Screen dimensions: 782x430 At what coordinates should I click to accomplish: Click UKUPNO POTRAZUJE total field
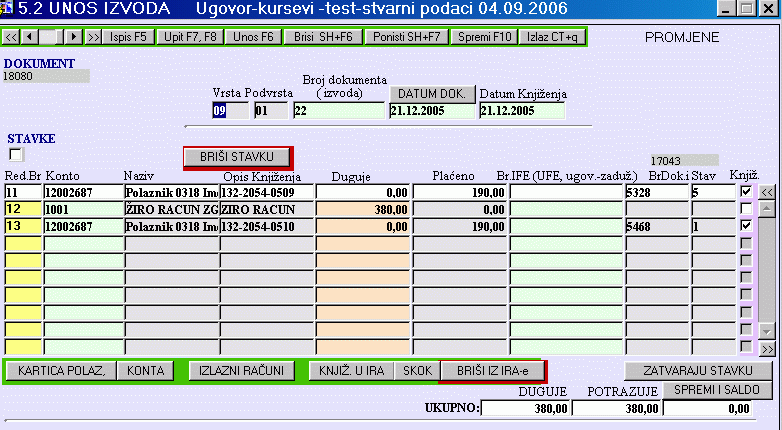pyautogui.click(x=616, y=409)
